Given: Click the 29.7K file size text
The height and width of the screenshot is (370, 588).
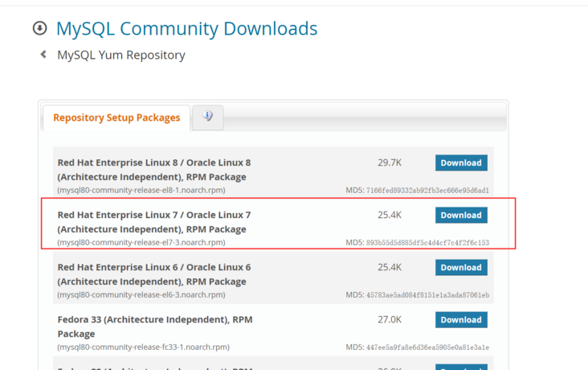Looking at the screenshot, I should [x=390, y=162].
